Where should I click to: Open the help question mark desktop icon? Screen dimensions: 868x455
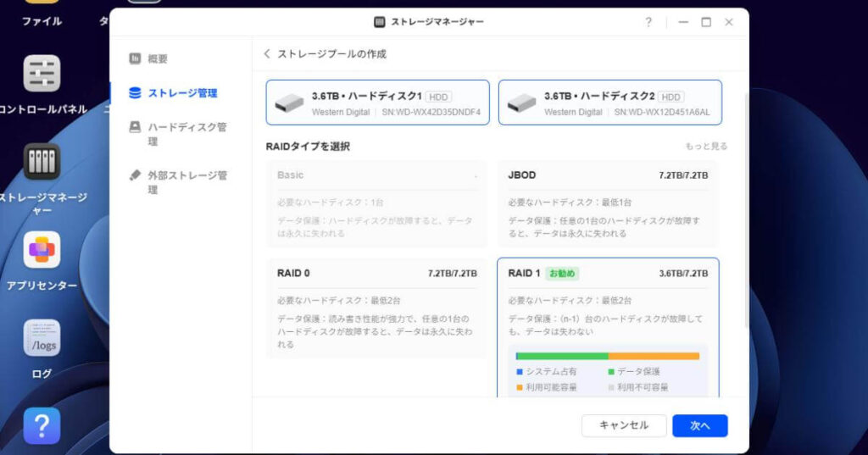tap(42, 425)
